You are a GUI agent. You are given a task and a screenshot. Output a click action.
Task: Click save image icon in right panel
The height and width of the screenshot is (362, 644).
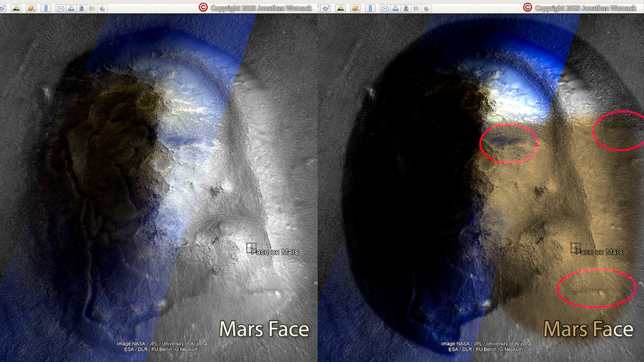tap(406, 8)
